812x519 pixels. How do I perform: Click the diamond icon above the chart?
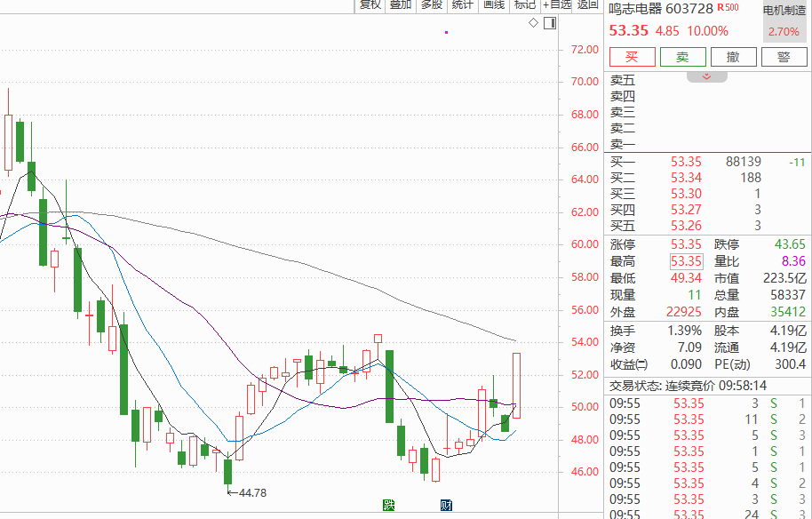533,23
